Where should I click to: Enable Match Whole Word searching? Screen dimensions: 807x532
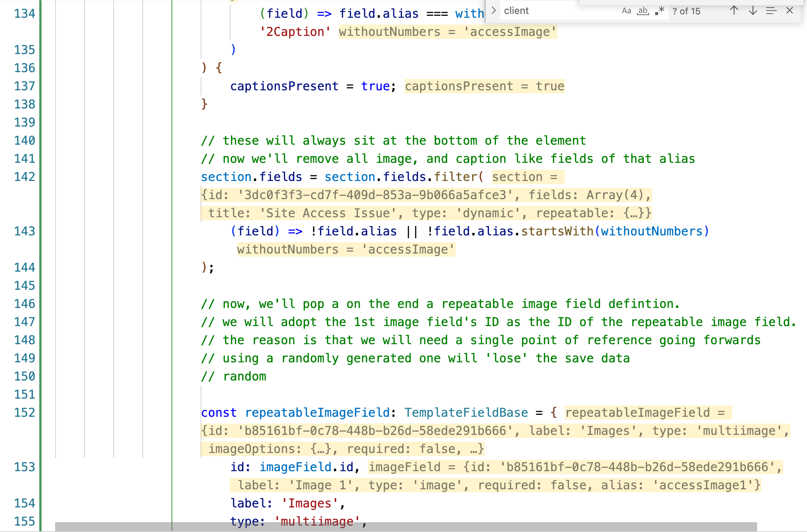point(643,11)
